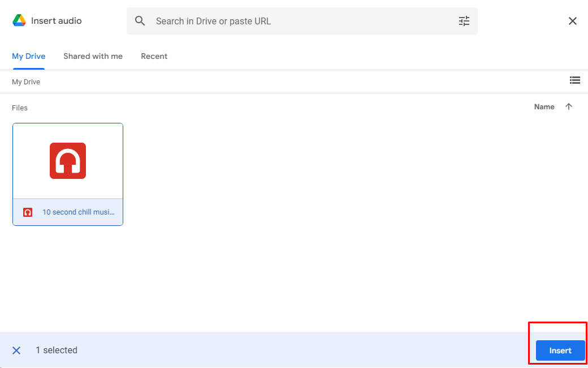The width and height of the screenshot is (588, 368).
Task: Click the My Drive breadcrumb
Action: tap(26, 82)
